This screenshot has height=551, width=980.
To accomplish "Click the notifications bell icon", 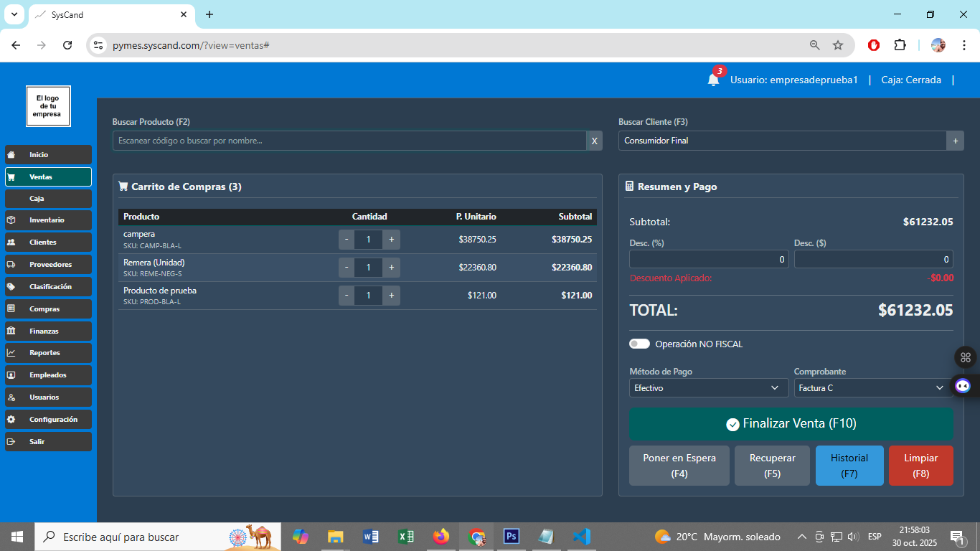I will point(713,80).
